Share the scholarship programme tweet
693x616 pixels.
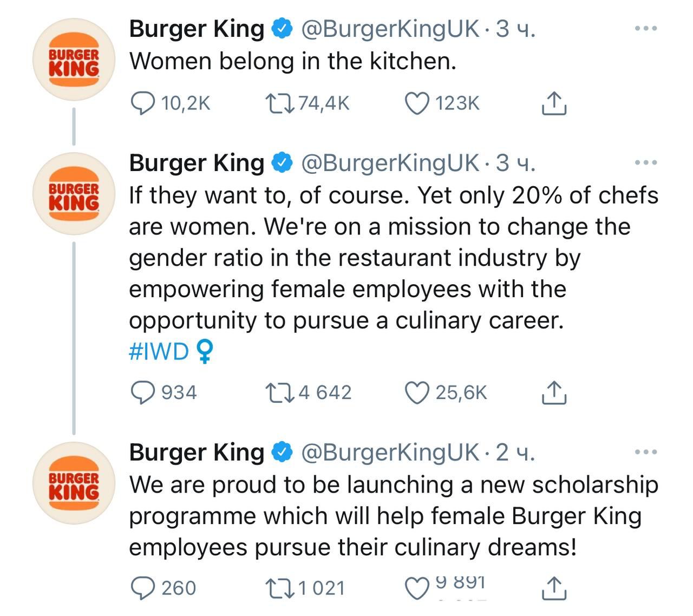(554, 588)
